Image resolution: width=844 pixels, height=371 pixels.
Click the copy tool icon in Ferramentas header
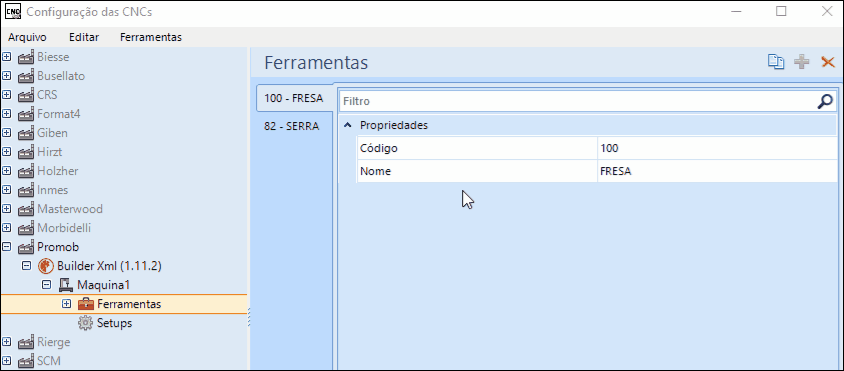776,62
